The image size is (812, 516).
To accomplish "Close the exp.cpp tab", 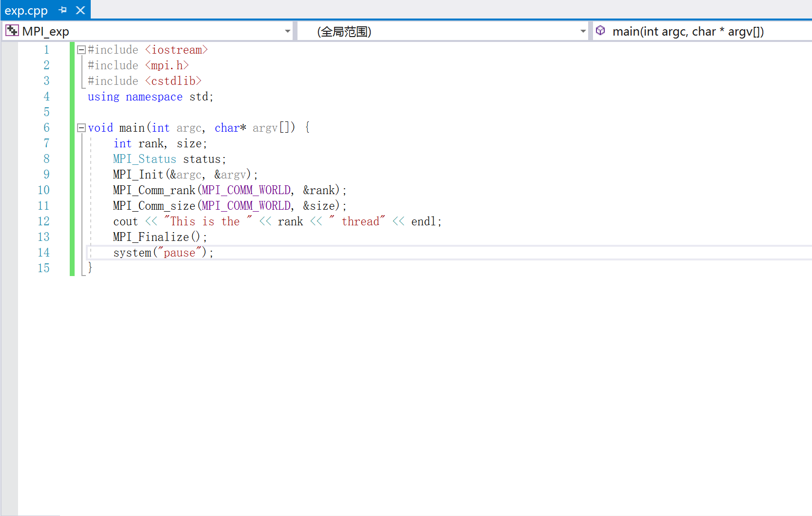I will point(81,10).
